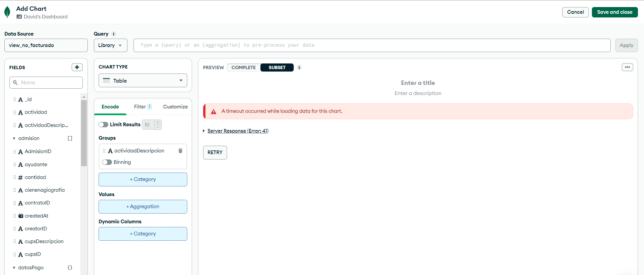Open the Table chart type dropdown

[x=143, y=81]
